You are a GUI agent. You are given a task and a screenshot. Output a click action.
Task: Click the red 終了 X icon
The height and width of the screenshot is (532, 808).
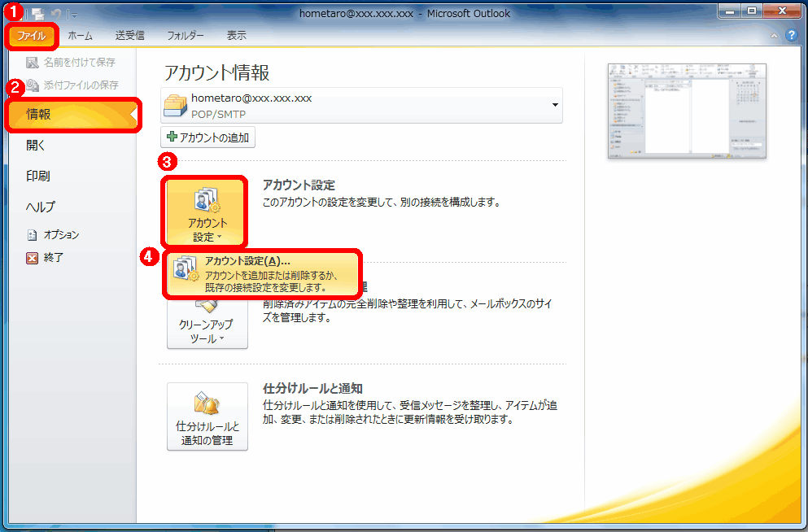pyautogui.click(x=32, y=258)
